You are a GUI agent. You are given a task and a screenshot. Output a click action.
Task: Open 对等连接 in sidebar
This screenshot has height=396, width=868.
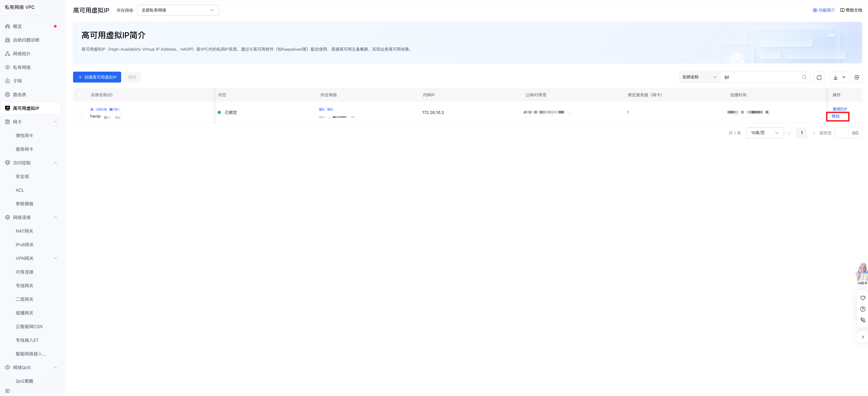(x=24, y=272)
